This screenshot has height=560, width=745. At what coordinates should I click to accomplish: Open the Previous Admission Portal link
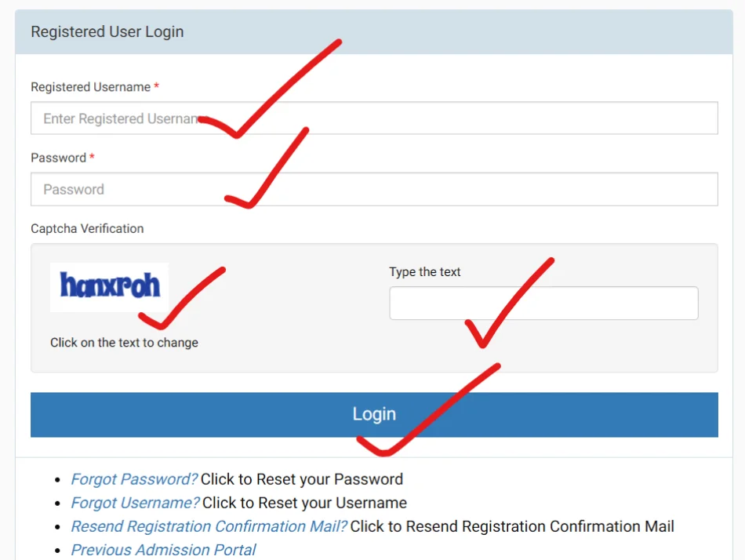pos(163,550)
